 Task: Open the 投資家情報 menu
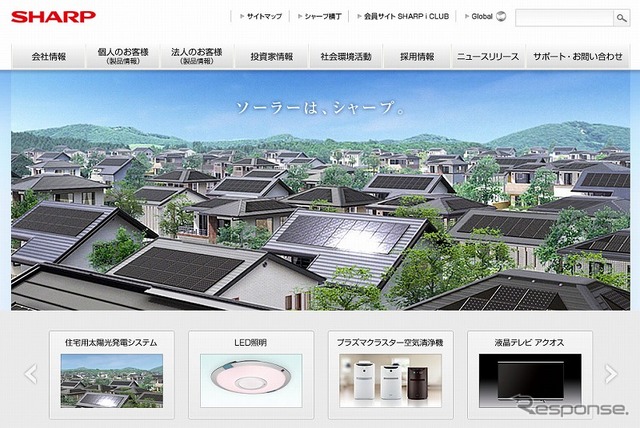tap(271, 56)
